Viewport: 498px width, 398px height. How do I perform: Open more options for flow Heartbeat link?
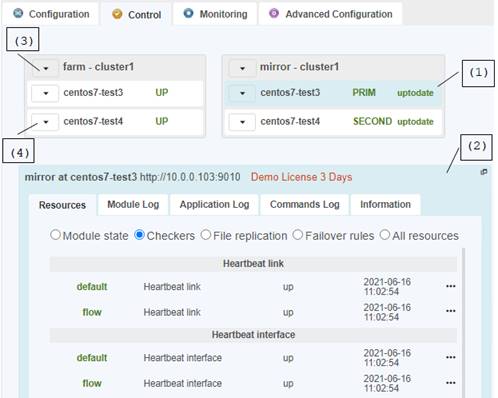451,311
